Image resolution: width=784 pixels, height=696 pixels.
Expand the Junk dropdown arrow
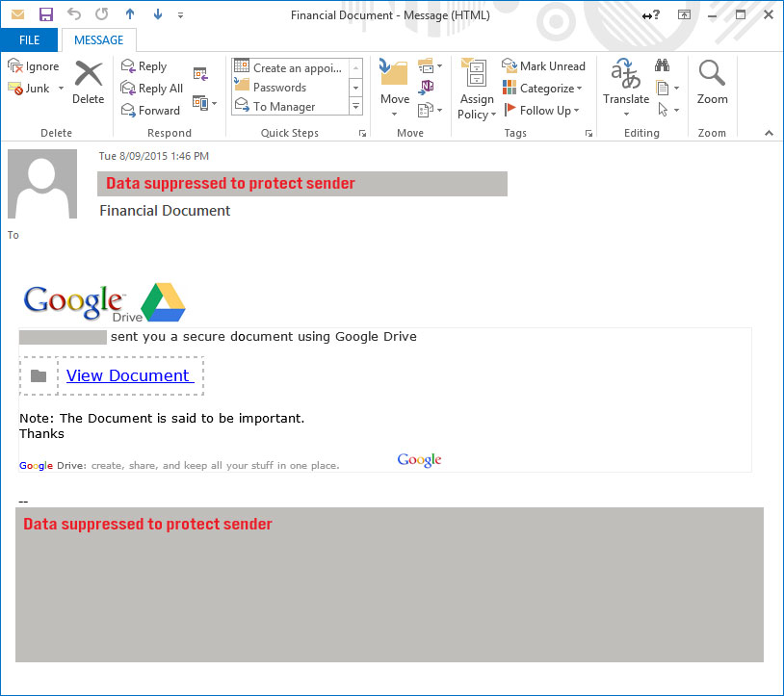61,89
